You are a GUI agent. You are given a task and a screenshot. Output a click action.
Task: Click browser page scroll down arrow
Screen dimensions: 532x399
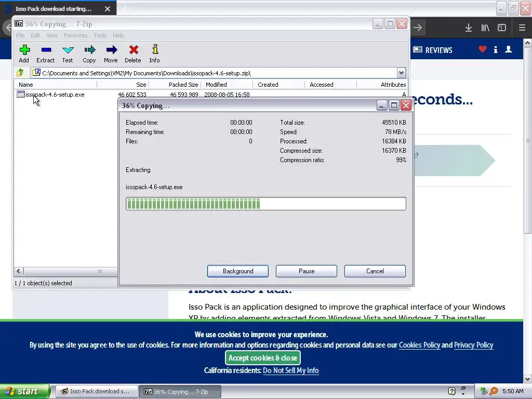tap(527, 379)
